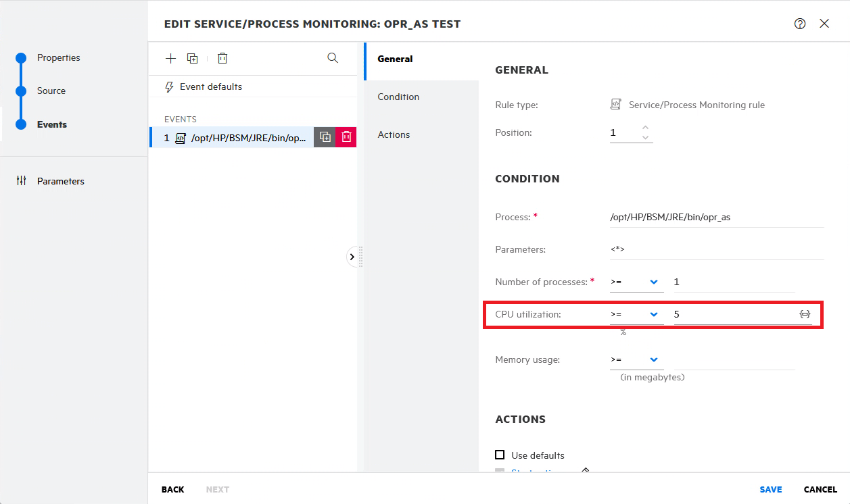This screenshot has width=850, height=504.
Task: Click the SAVE button
Action: point(770,489)
